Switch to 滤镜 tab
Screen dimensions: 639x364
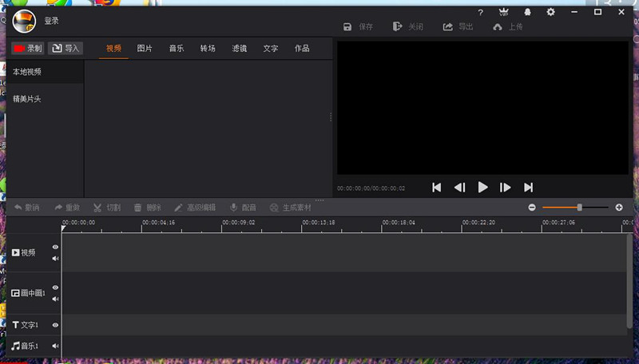pos(239,49)
